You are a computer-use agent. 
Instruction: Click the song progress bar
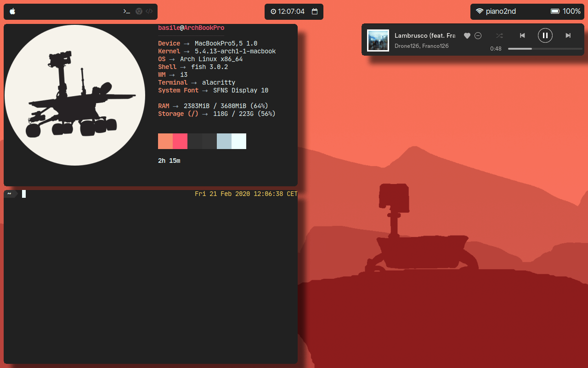tap(542, 49)
